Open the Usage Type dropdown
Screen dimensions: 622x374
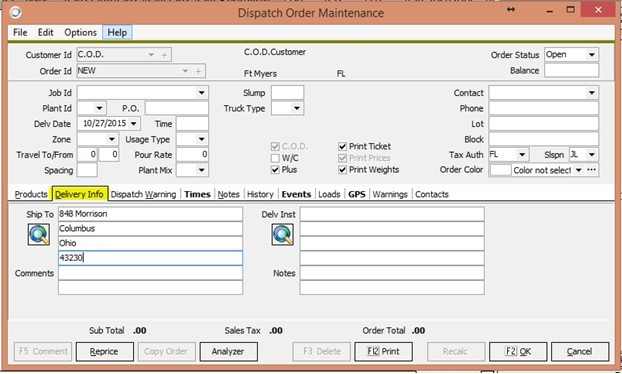[x=202, y=139]
